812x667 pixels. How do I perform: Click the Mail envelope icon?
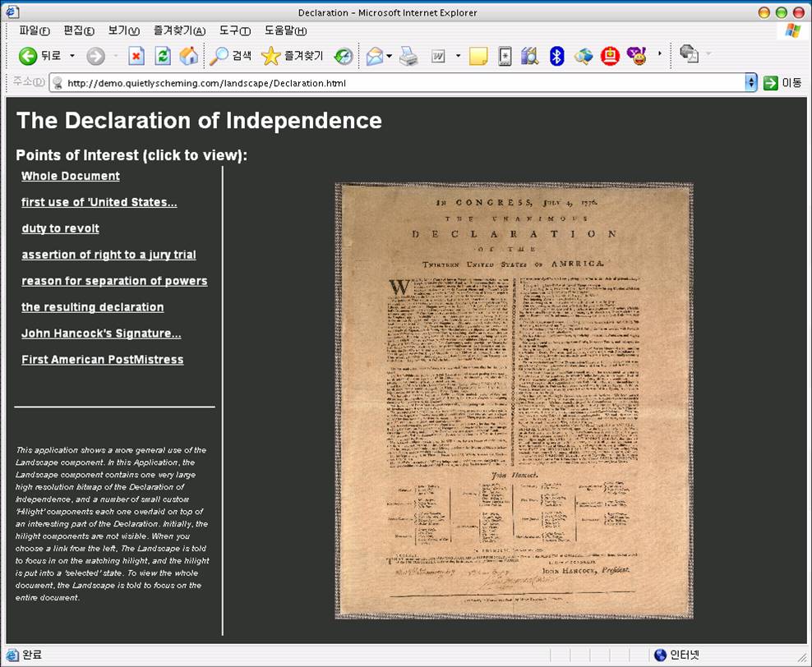coord(375,56)
